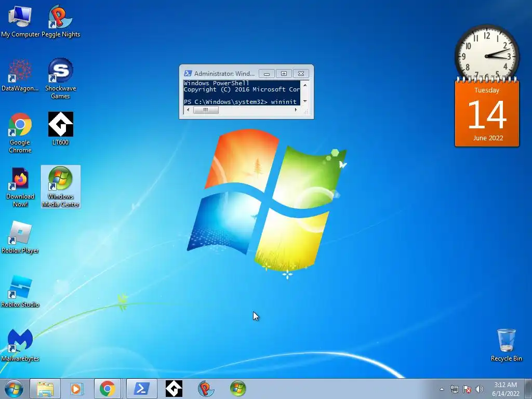Select the Malwarebytes desktop shortcut
The height and width of the screenshot is (399, 532).
point(20,345)
